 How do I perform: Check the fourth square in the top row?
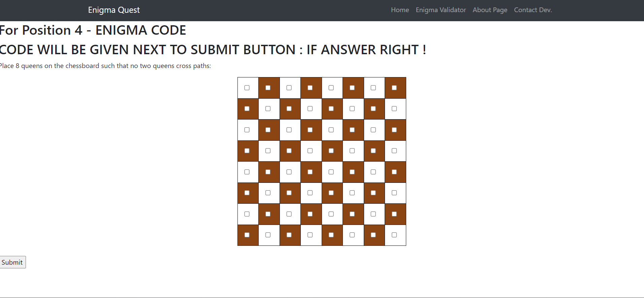coord(310,88)
